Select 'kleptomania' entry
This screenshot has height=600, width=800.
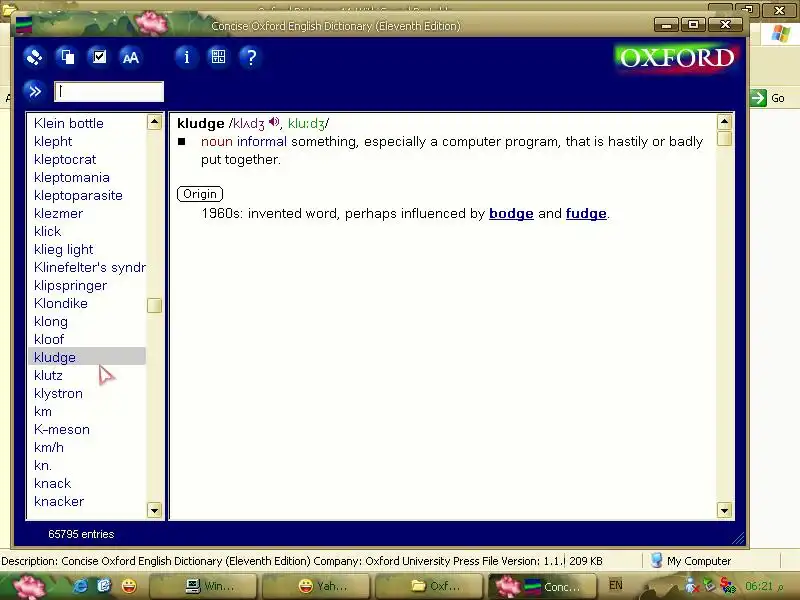click(x=72, y=178)
